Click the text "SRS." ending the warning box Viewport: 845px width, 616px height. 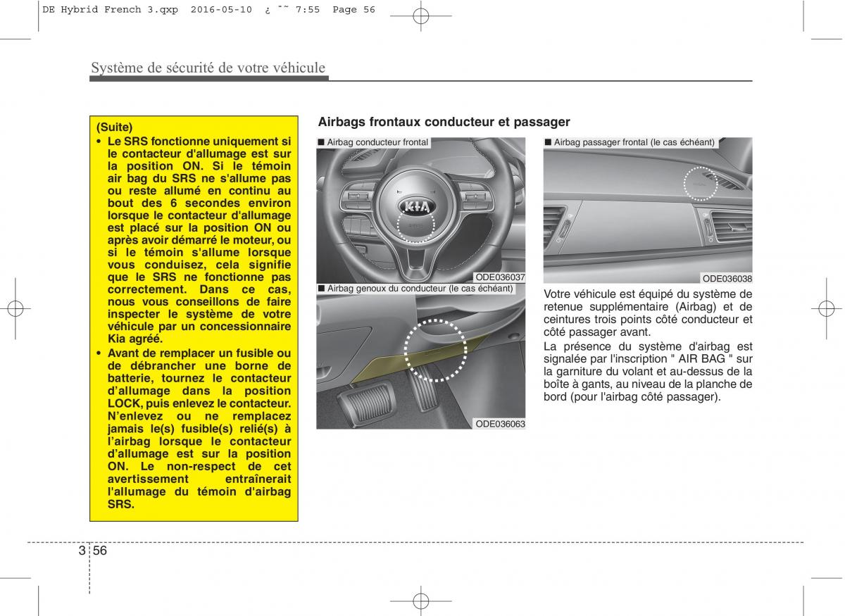point(121,505)
